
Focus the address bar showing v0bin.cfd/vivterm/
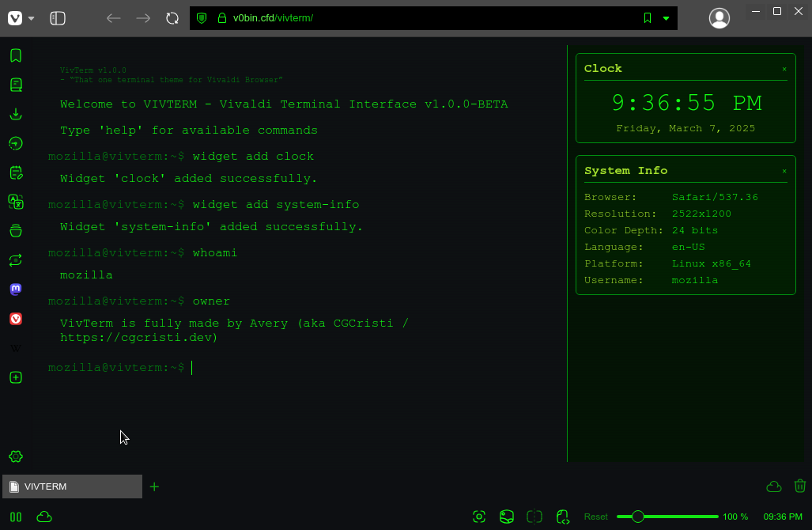point(433,18)
